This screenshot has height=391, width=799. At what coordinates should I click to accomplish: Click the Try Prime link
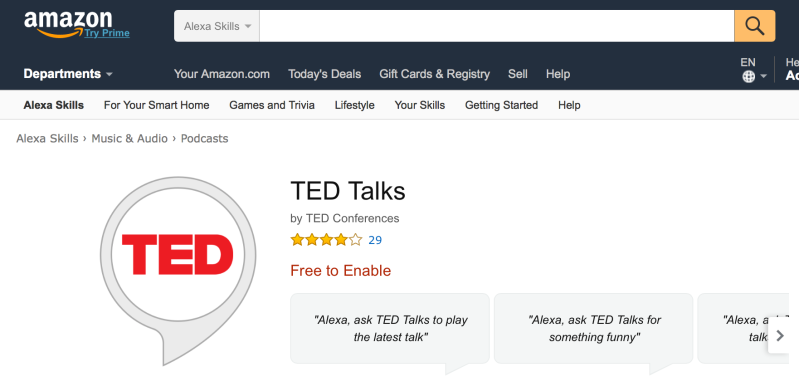[107, 33]
